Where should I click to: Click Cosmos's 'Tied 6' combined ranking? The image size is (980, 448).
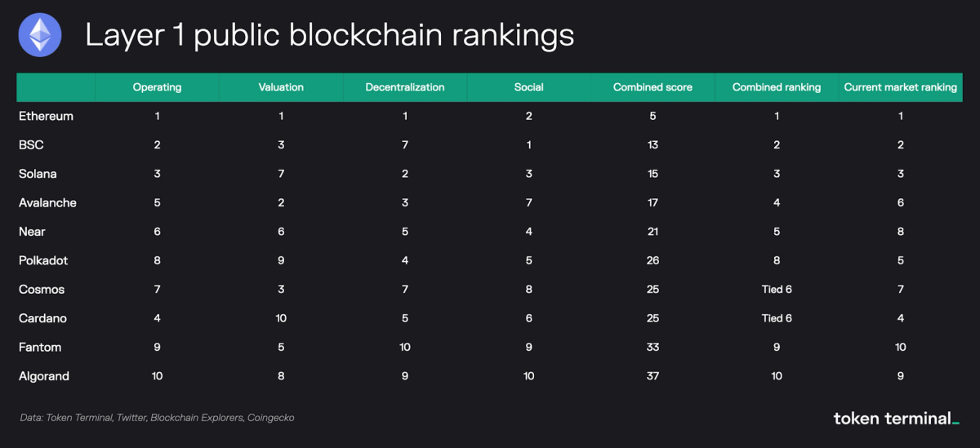pyautogui.click(x=777, y=290)
